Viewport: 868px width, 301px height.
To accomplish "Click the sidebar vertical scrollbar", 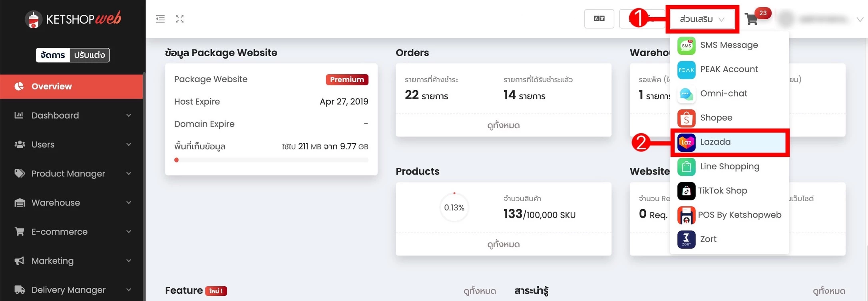I will [x=144, y=187].
